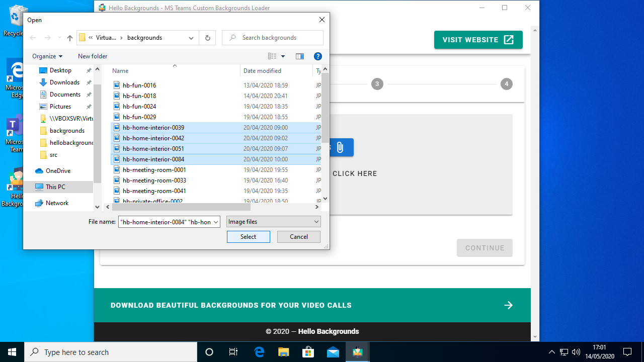Select file hb-fun-0024
The image size is (644, 362).
pyautogui.click(x=139, y=107)
